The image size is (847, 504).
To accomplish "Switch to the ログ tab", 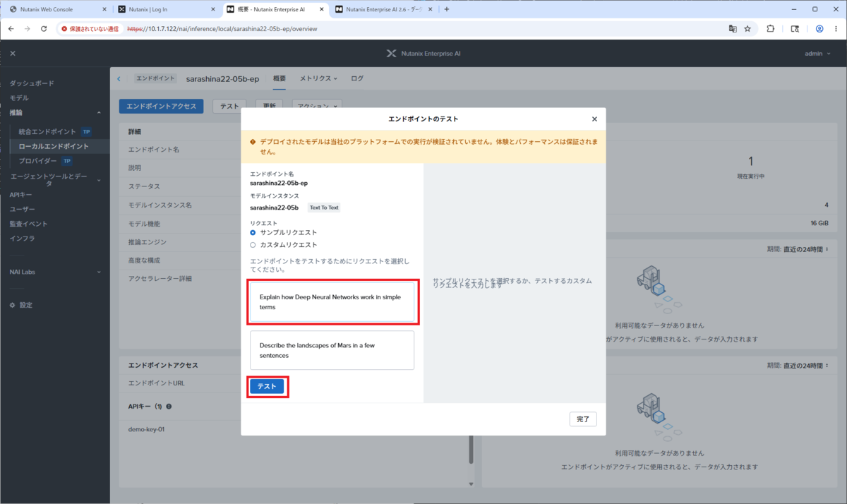I will 357,78.
